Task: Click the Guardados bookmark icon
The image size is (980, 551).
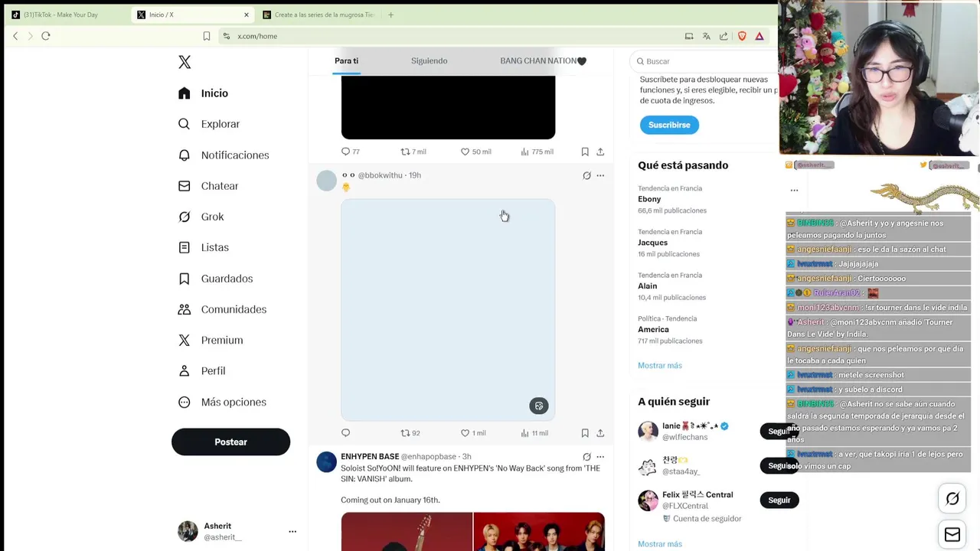Action: (x=184, y=279)
